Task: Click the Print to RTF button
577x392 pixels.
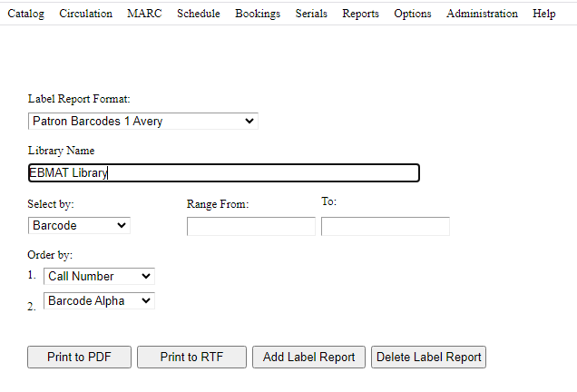Action: (x=191, y=357)
